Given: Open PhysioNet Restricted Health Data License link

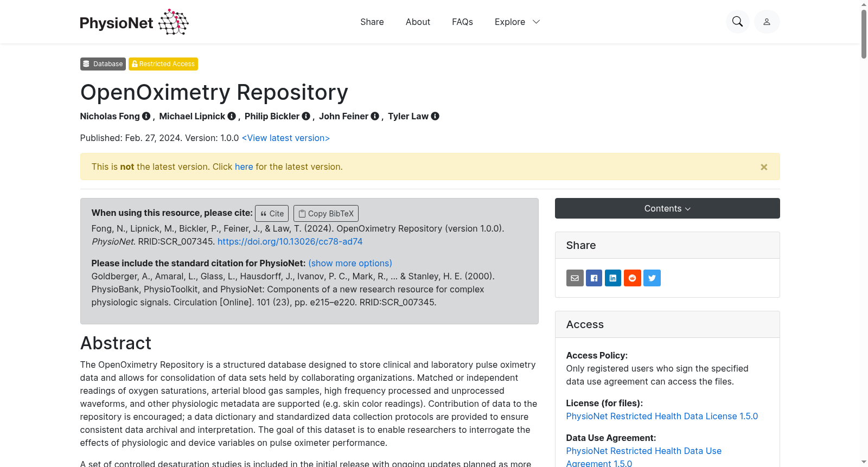Looking at the screenshot, I should (x=662, y=416).
